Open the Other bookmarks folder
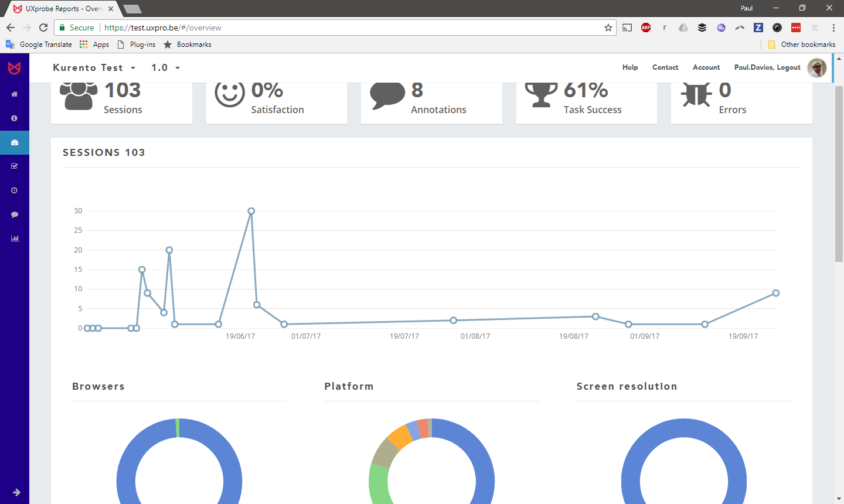 [x=802, y=45]
